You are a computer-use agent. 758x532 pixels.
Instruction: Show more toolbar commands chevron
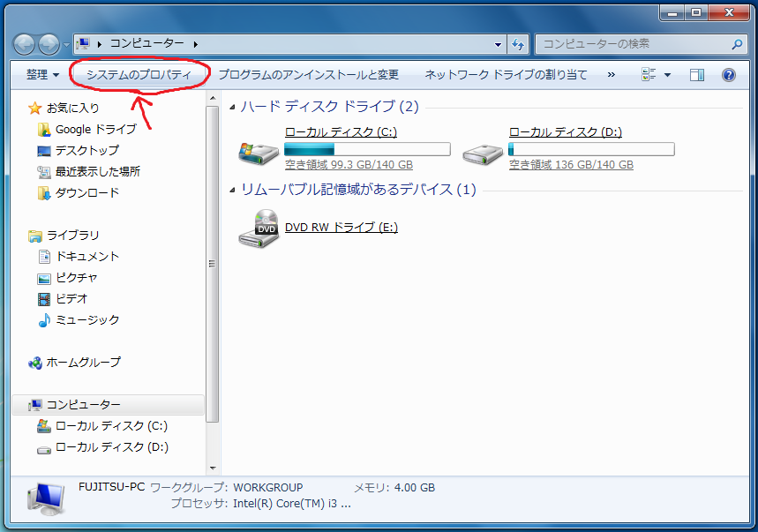611,74
